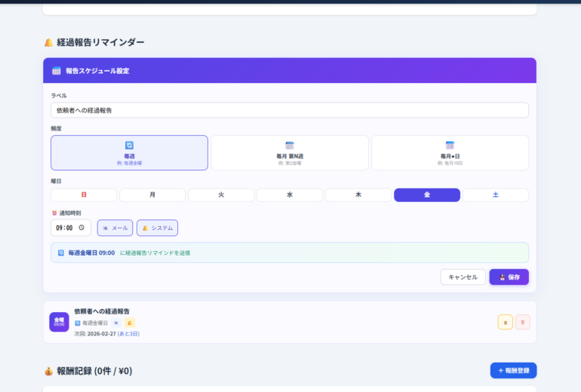This screenshot has height=392, width=581.
Task: Click the purple 金曜 badge on the reminder
Action: click(59, 322)
